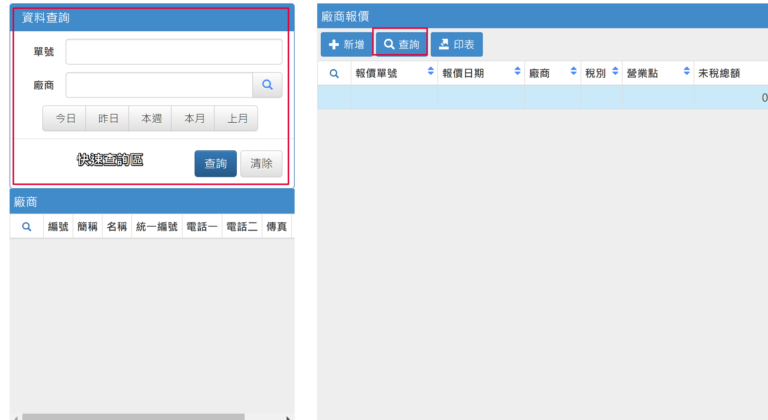
Task: Choose the 上月 date range
Action: click(236, 118)
